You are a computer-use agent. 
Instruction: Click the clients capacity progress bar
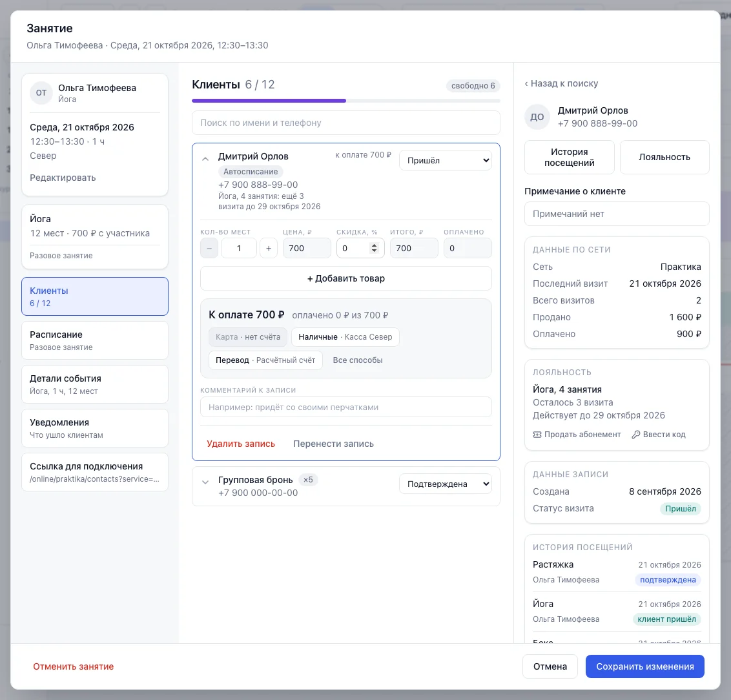[346, 101]
